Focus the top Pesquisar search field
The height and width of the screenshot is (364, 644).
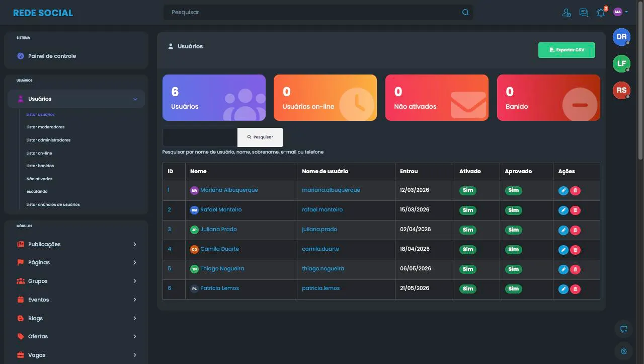[318, 12]
